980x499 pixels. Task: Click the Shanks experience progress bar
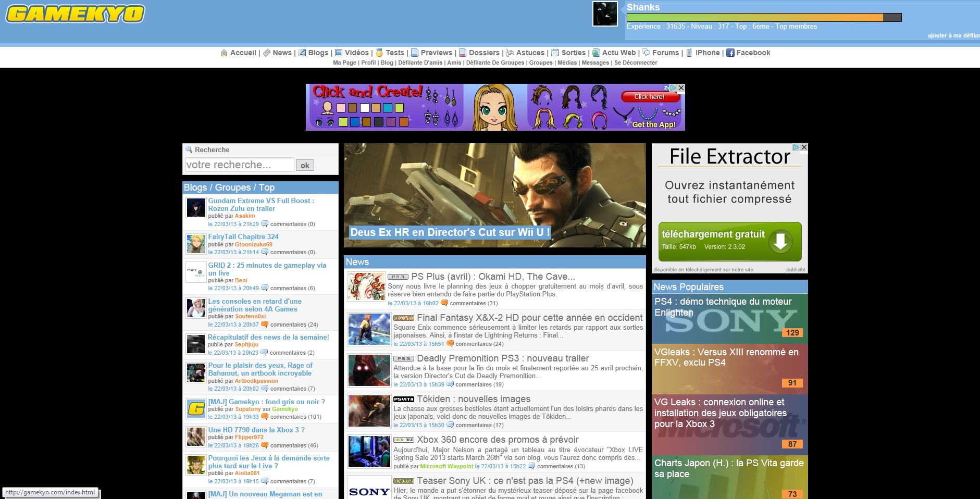tap(764, 17)
